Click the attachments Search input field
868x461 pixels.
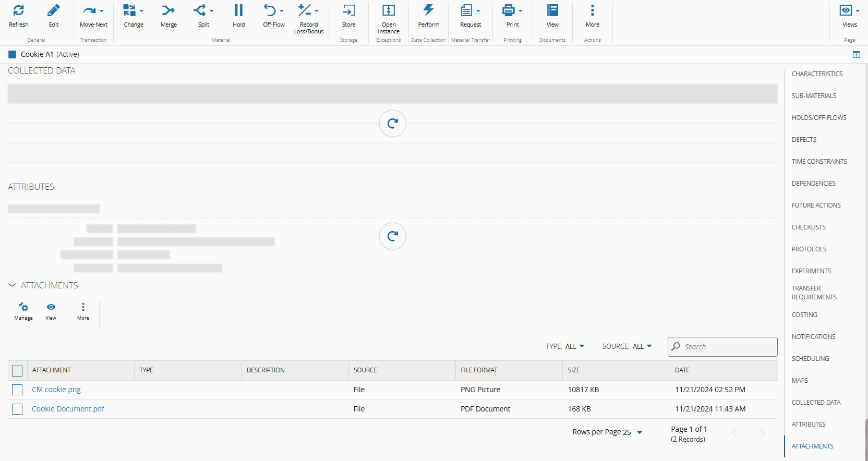coord(728,347)
